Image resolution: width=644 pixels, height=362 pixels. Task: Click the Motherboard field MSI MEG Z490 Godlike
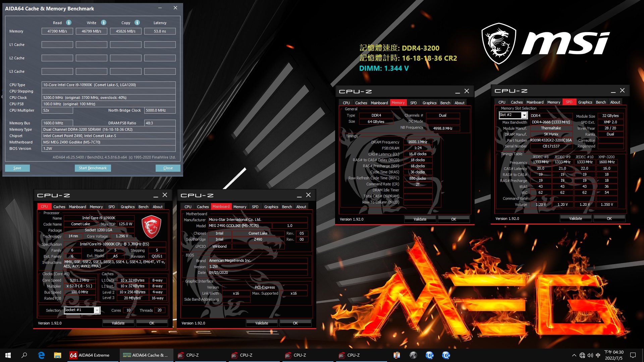click(x=109, y=142)
